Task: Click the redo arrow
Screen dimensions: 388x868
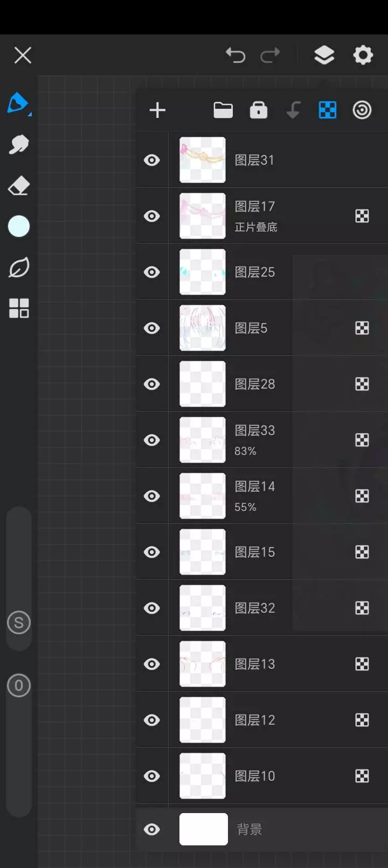Action: coord(270,55)
